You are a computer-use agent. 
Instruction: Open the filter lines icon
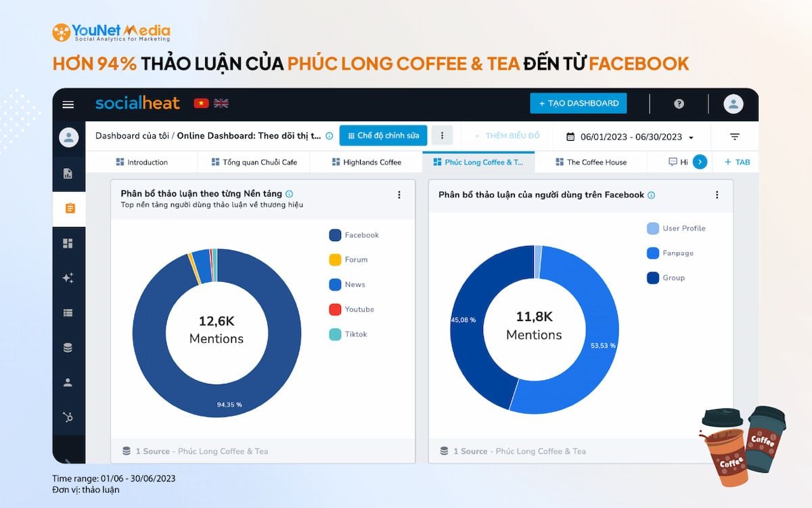(735, 137)
